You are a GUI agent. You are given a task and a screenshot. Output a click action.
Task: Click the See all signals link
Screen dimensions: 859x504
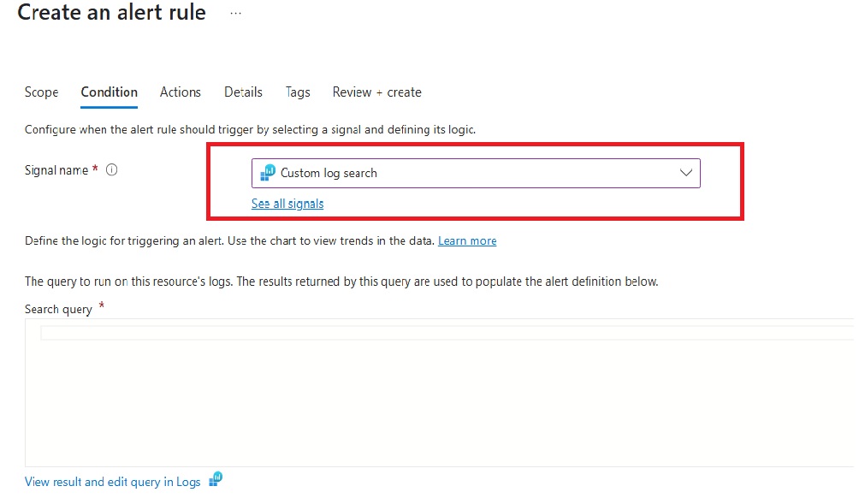(x=287, y=204)
